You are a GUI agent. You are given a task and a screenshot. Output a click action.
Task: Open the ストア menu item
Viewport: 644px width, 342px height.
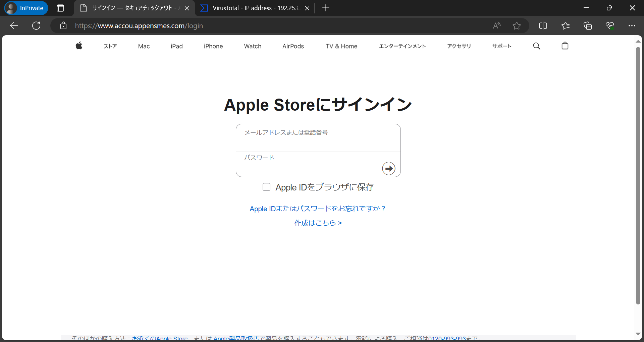point(110,46)
